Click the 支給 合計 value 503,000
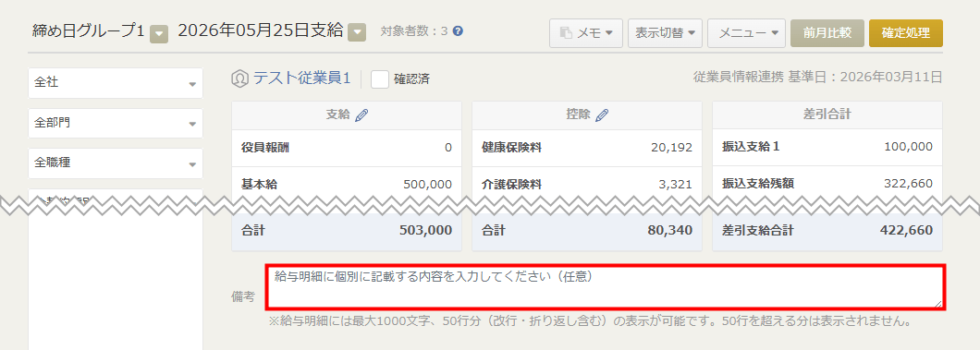980x350 pixels. pos(425,230)
